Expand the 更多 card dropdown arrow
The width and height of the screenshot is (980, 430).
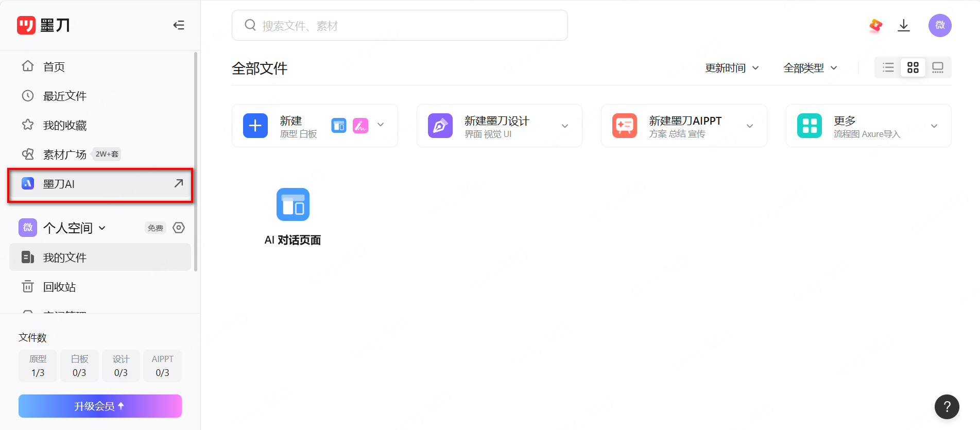click(934, 126)
